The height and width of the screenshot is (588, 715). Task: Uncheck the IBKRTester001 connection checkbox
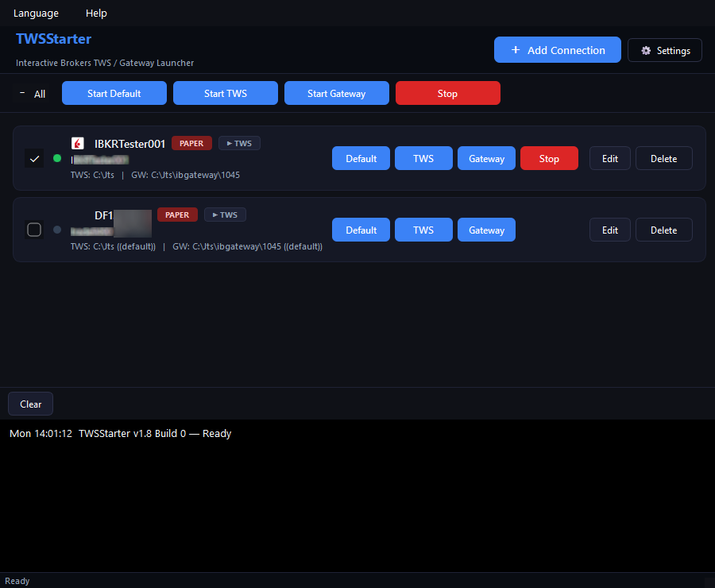(34, 158)
